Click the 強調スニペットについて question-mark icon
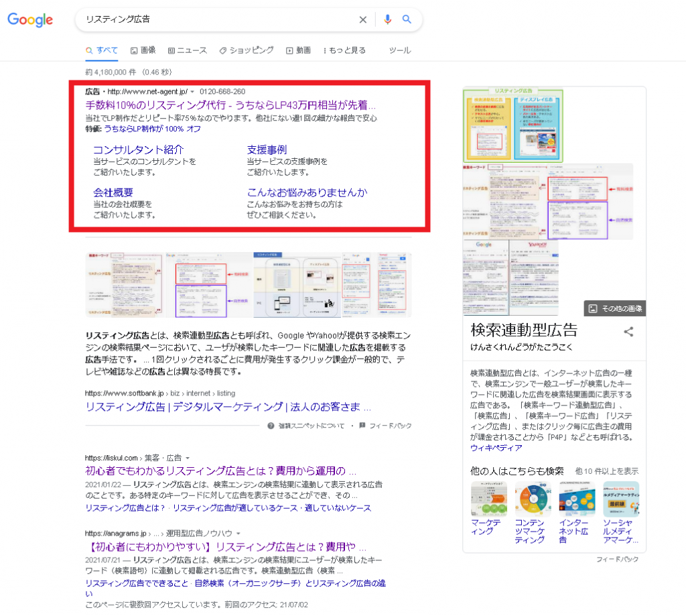686x616 pixels. [271, 426]
